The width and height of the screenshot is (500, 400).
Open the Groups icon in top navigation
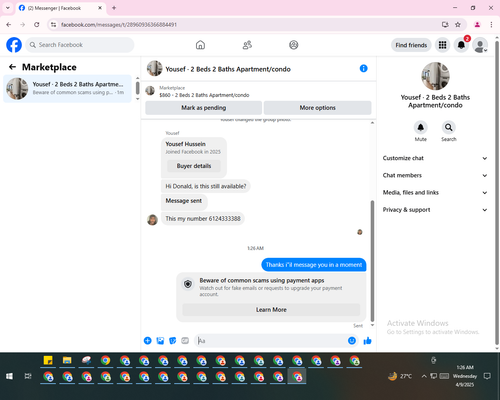tap(294, 45)
